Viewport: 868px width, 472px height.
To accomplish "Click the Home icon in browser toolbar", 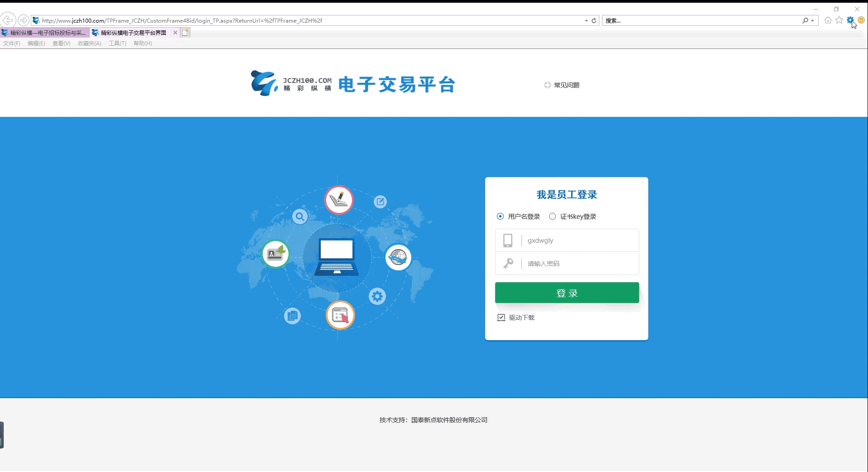I will pyautogui.click(x=828, y=20).
